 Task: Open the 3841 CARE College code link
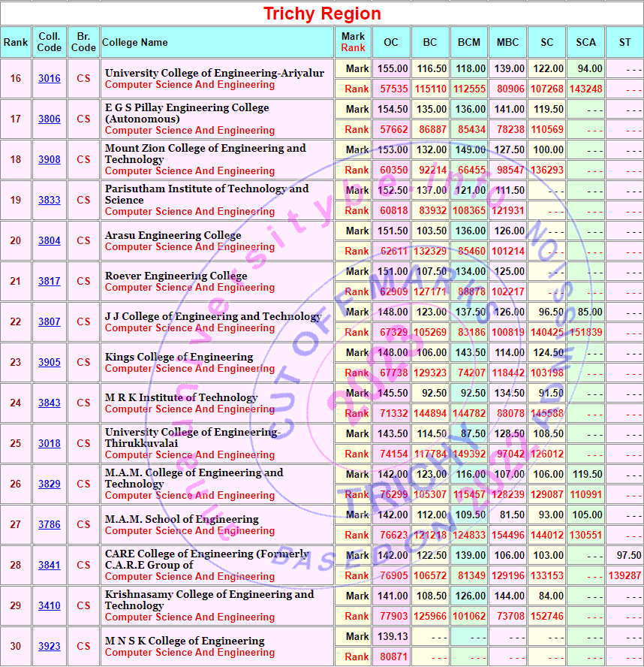coord(50,566)
